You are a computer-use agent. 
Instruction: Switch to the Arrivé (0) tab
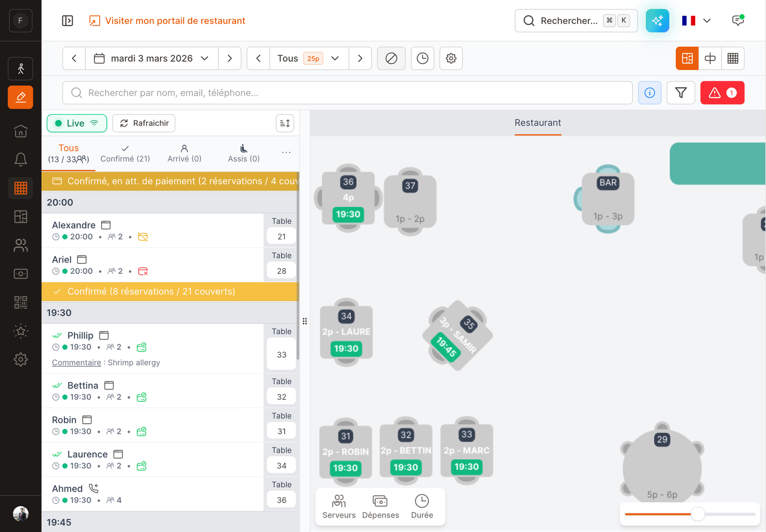coord(184,154)
